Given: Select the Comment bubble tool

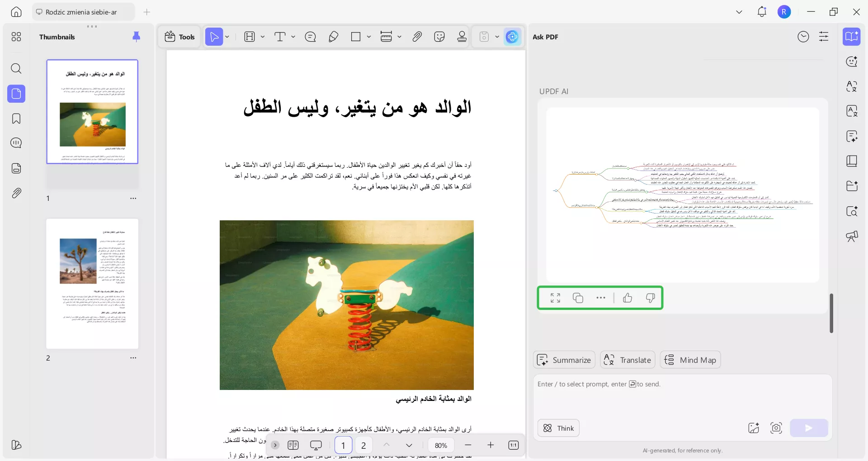Looking at the screenshot, I should click(x=310, y=37).
